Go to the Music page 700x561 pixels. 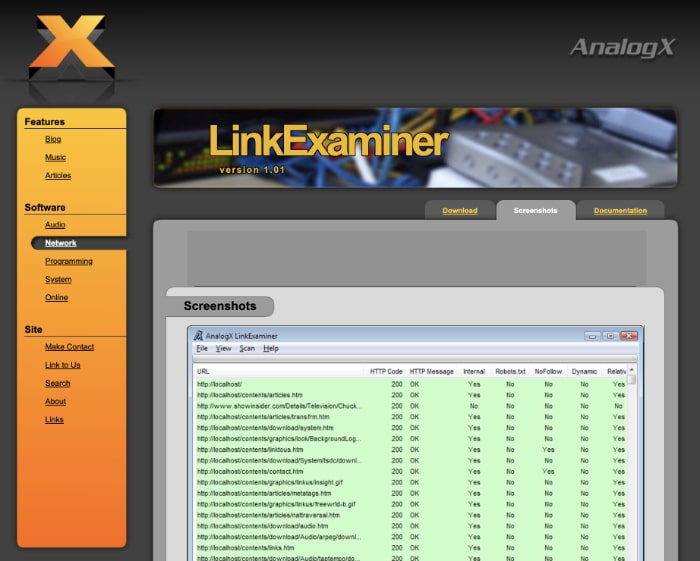(x=55, y=157)
